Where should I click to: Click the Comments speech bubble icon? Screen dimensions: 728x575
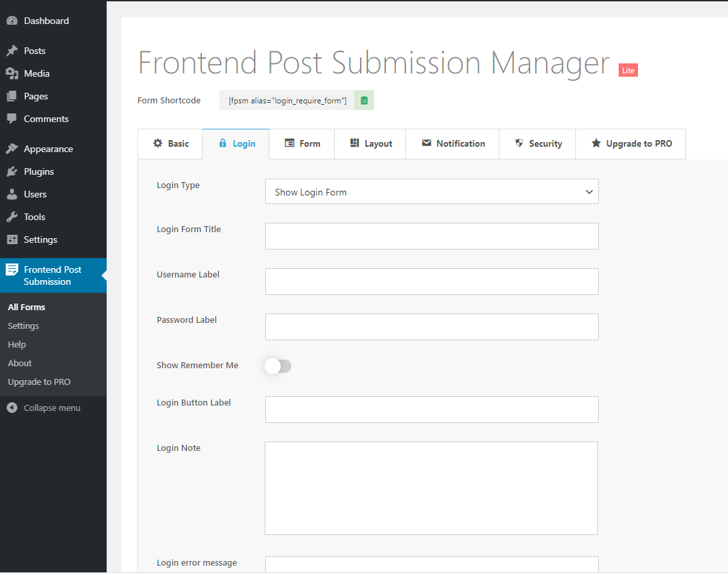click(12, 119)
